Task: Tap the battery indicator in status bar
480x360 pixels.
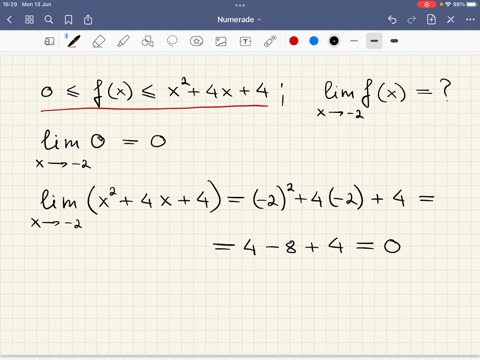Action: click(472, 4)
